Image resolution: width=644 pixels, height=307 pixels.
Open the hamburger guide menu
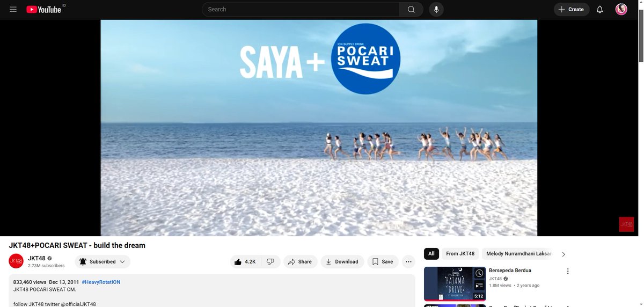[x=13, y=10]
